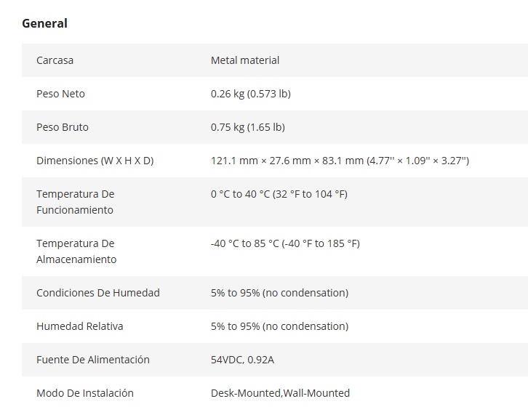This screenshot has height=420, width=528.
Task: Click the General section heading
Action: pos(44,23)
